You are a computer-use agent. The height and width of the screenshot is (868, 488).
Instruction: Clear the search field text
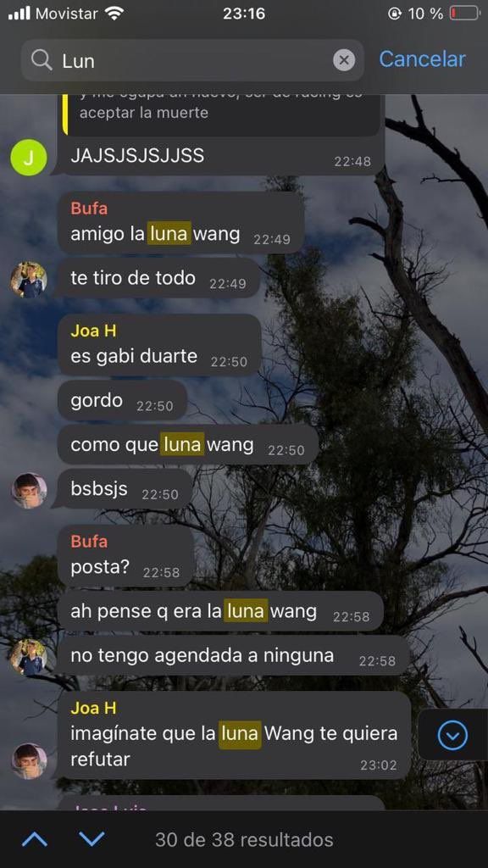344,60
